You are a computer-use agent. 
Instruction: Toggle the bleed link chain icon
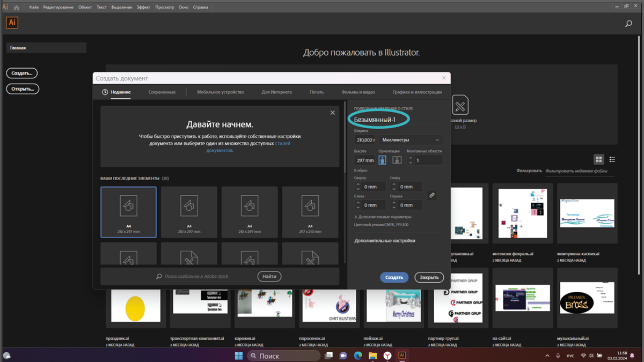click(x=432, y=195)
